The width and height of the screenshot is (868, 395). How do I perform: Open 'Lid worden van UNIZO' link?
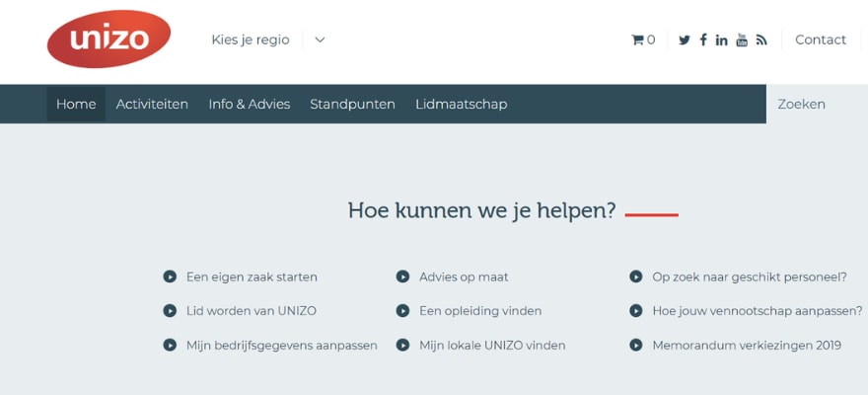point(252,311)
